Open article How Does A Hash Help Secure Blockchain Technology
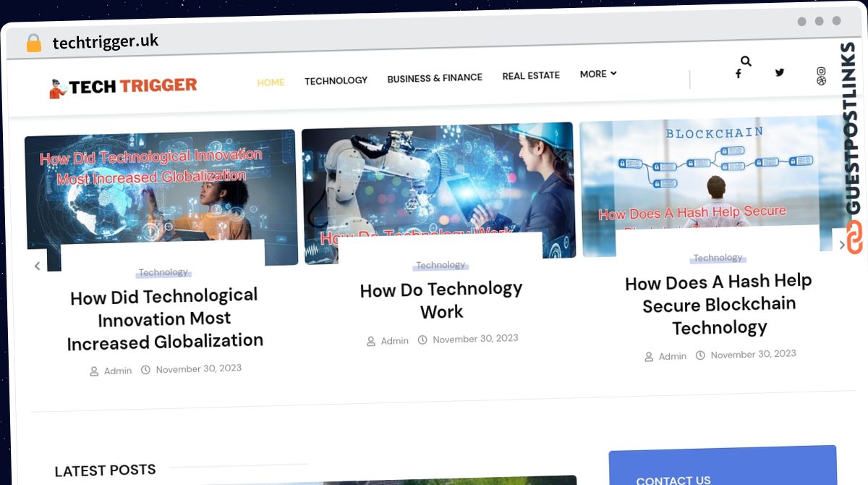 (719, 304)
